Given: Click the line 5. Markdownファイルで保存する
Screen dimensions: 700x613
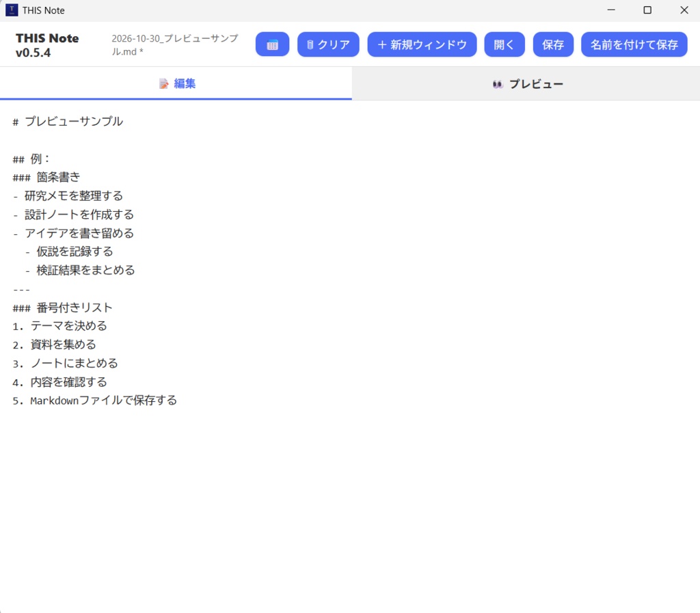Looking at the screenshot, I should pos(94,400).
